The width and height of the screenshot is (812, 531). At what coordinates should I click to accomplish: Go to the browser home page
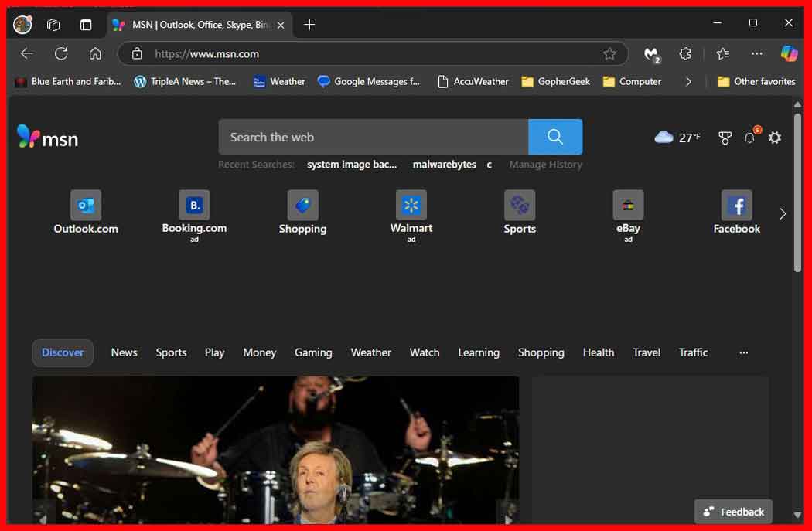click(95, 53)
